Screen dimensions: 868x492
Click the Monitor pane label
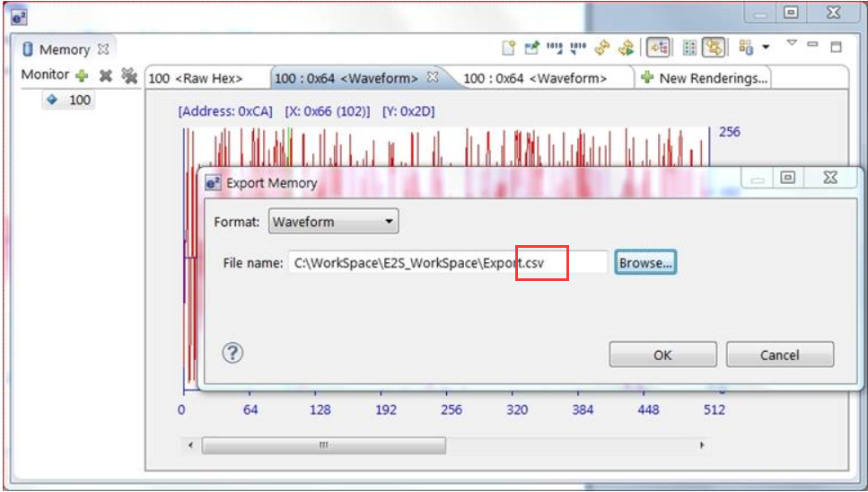[45, 75]
